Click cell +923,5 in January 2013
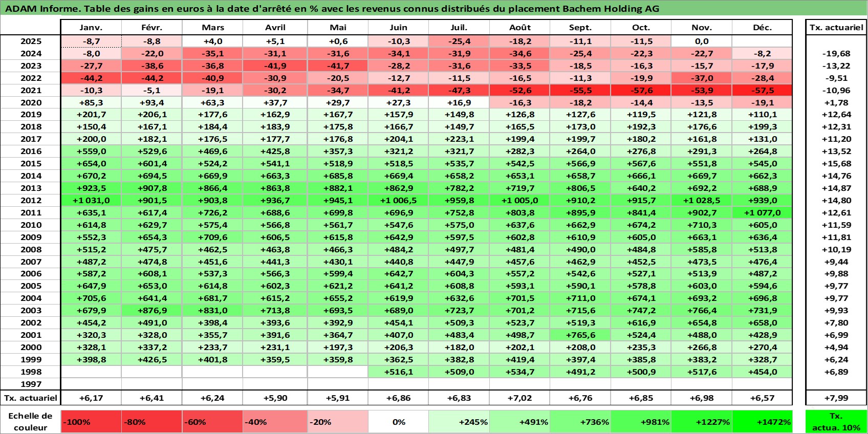868x434 pixels. tap(91, 188)
